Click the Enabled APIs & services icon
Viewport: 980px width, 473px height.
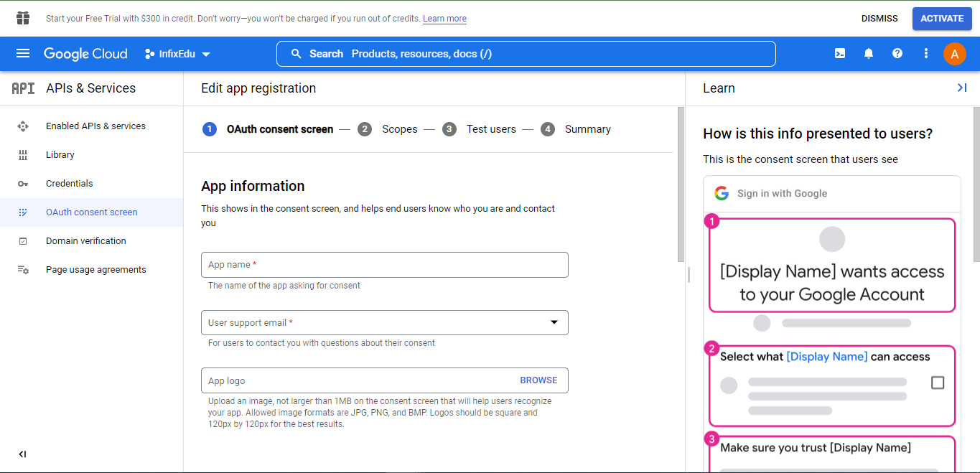tap(23, 126)
